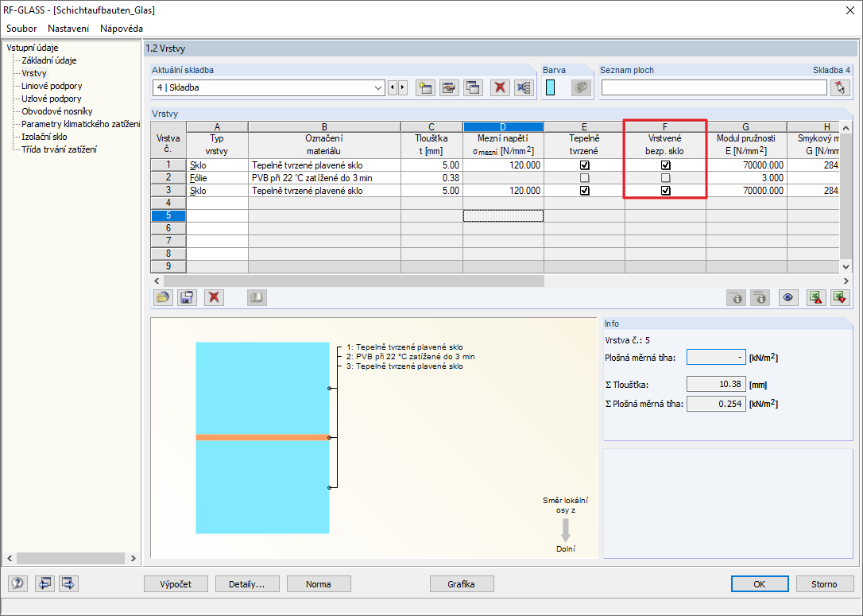Click tree panel horizontal scrollbar right arrow
Screen dimensions: 863x616
[x=134, y=558]
